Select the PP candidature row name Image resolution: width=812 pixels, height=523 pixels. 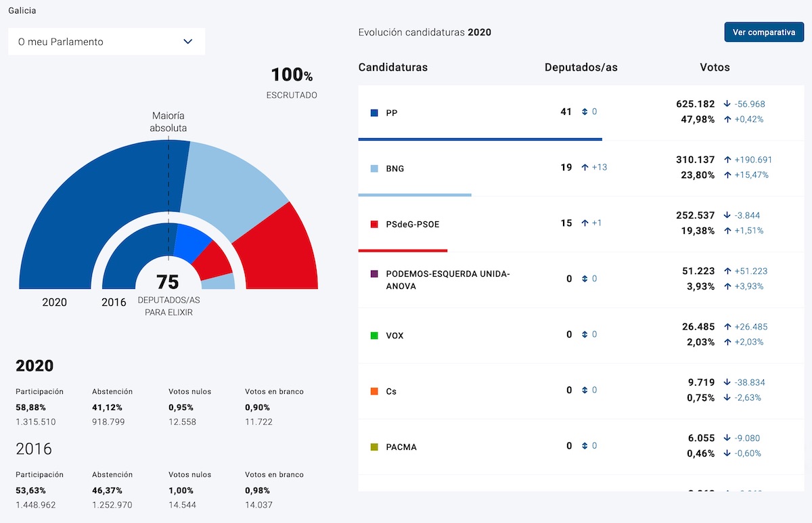click(x=392, y=113)
